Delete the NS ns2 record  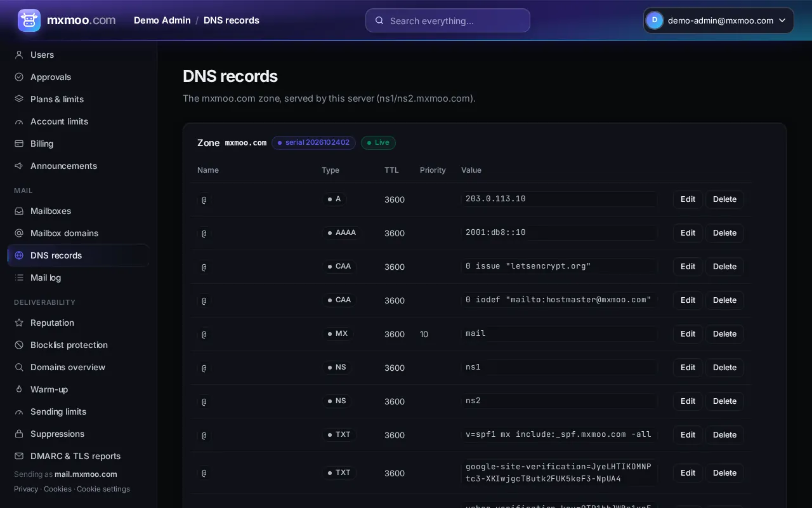(724, 401)
